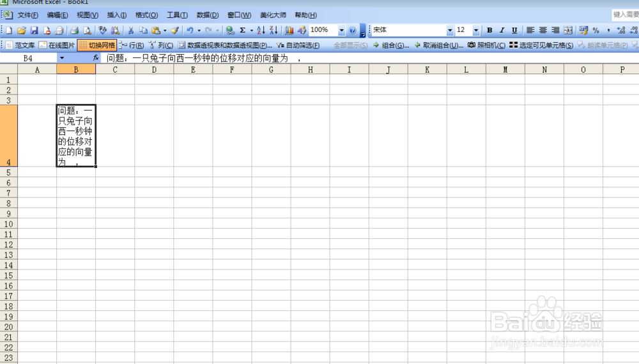Toggle bold formatting

489,30
